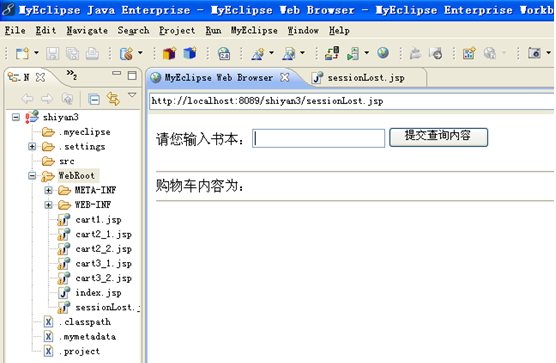Click the web project creation icon
Viewport: 556px width, 363px height.
[126, 54]
